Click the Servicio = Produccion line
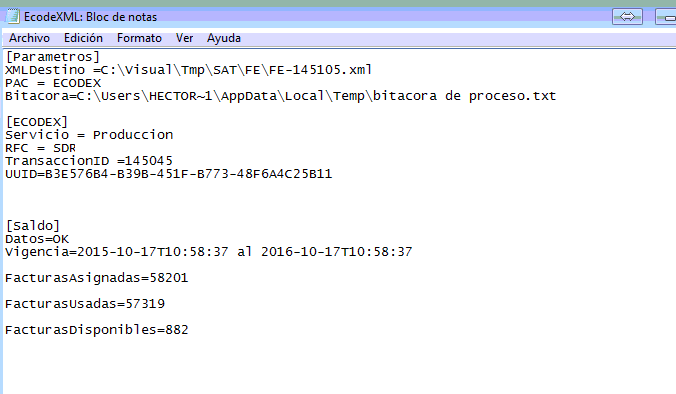Screen dimensions: 676x394 click(89, 135)
